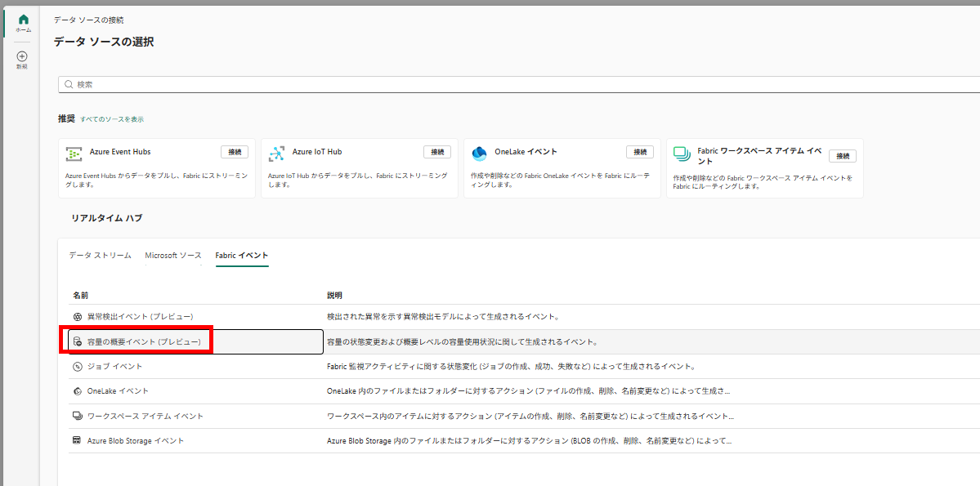Screen dimensions: 980x486
Task: Switch to the Microsoft ソース tab
Action: tap(173, 256)
